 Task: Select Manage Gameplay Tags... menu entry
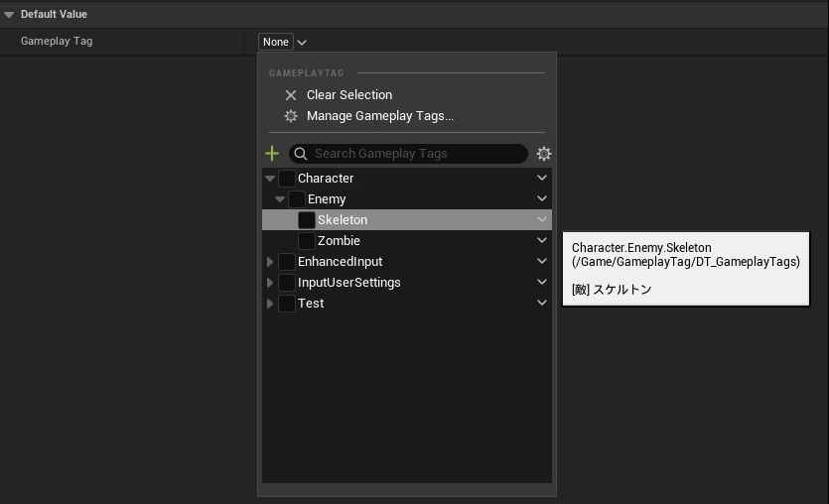point(379,116)
